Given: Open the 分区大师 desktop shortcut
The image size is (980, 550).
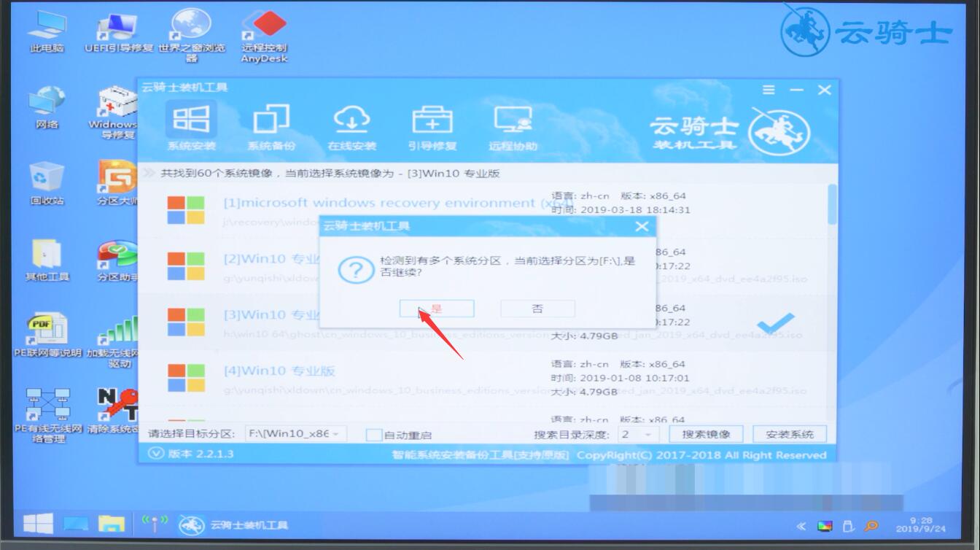Looking at the screenshot, I should tap(117, 182).
